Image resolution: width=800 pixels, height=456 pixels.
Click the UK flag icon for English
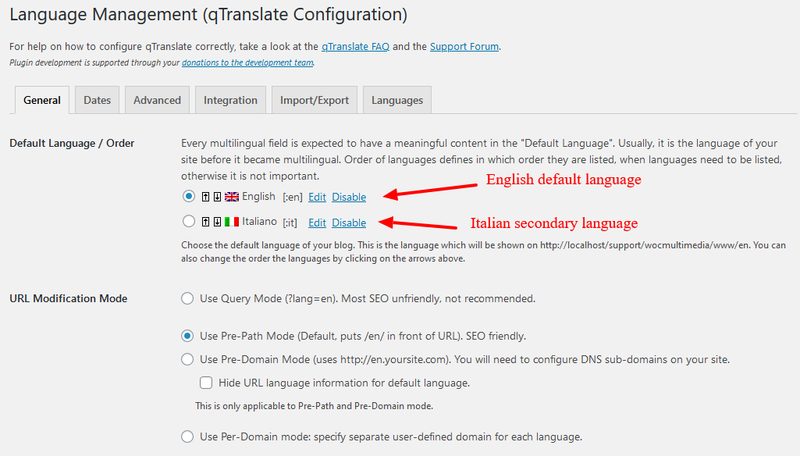click(x=232, y=197)
